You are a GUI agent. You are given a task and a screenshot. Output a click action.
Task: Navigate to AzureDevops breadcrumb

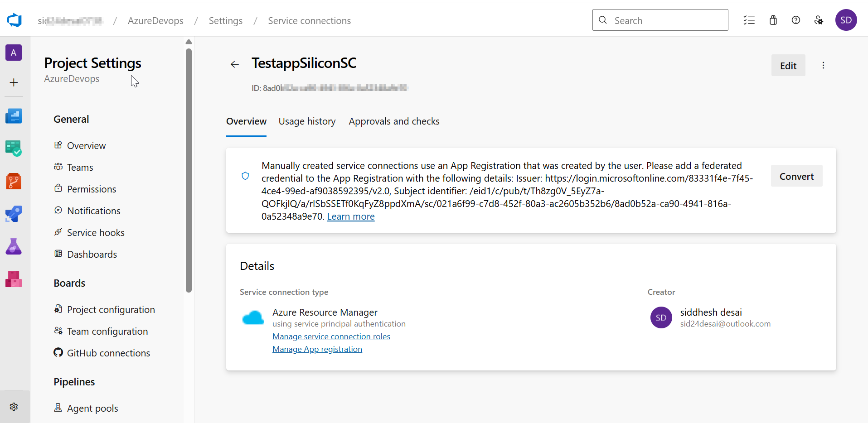tap(155, 21)
